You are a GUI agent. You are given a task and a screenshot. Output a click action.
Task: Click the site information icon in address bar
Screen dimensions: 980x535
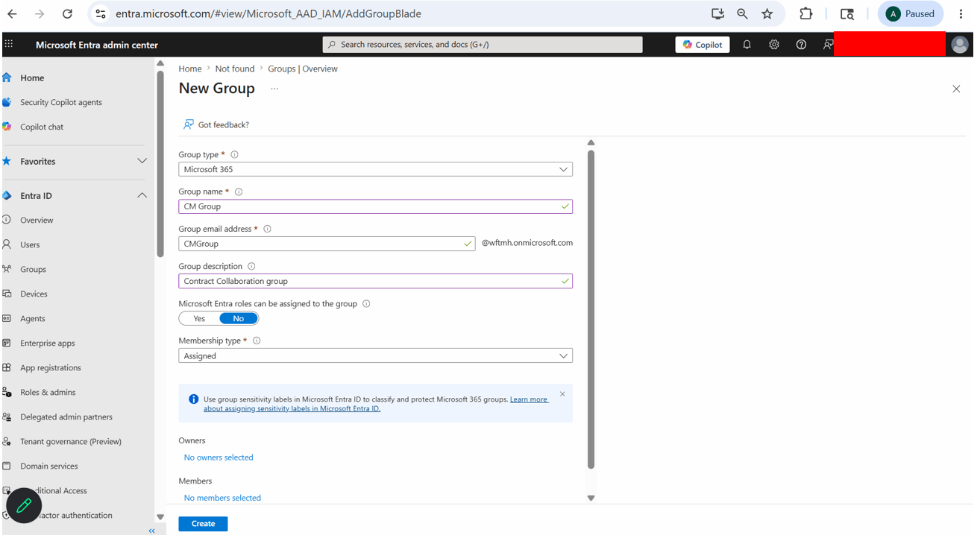point(101,13)
